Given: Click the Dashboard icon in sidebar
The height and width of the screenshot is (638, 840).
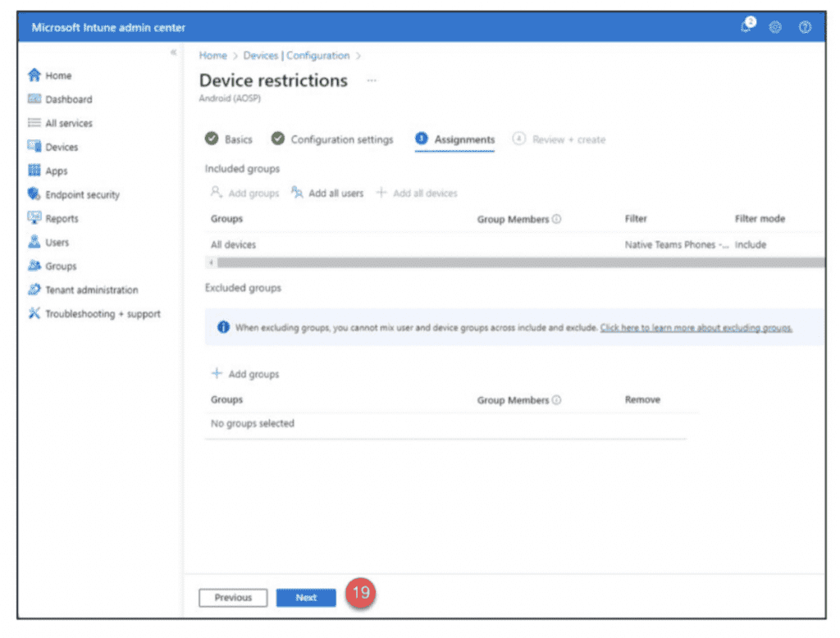Looking at the screenshot, I should click(34, 98).
